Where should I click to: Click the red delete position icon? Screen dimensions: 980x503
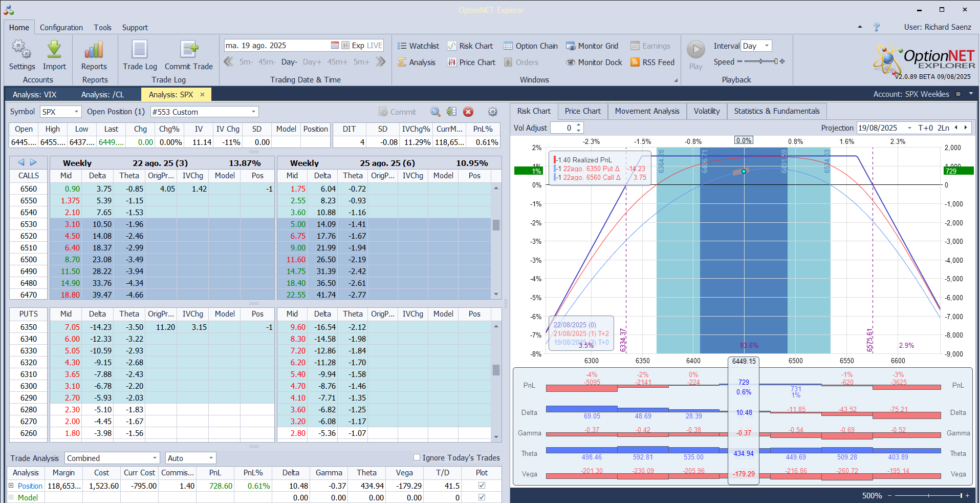[468, 112]
